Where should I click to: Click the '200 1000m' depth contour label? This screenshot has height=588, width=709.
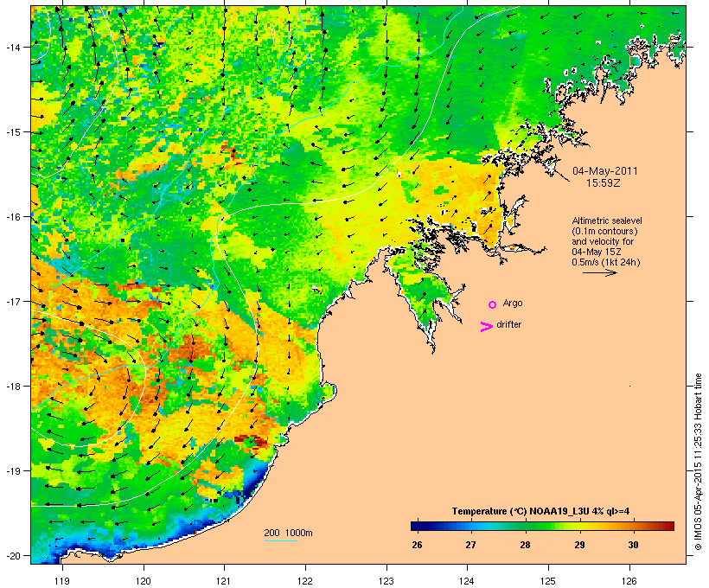click(288, 533)
